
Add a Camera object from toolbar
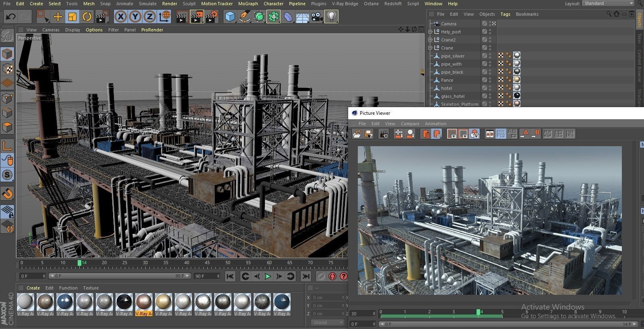coord(317,17)
